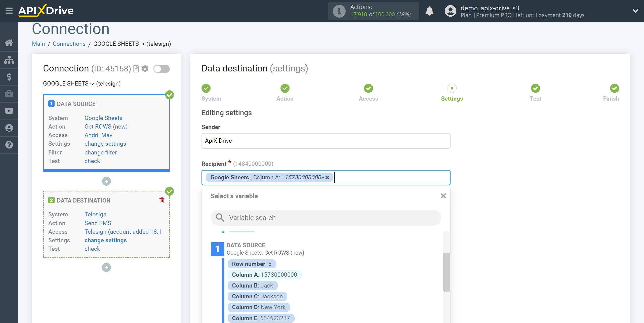644x323 pixels.
Task: Expand the account dropdown chevron
Action: point(635,11)
